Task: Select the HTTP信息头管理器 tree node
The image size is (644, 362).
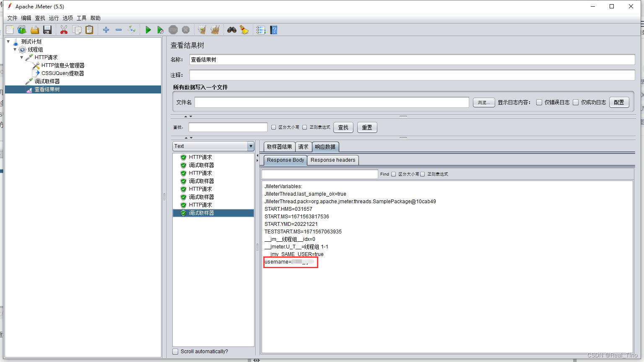Action: (63, 65)
